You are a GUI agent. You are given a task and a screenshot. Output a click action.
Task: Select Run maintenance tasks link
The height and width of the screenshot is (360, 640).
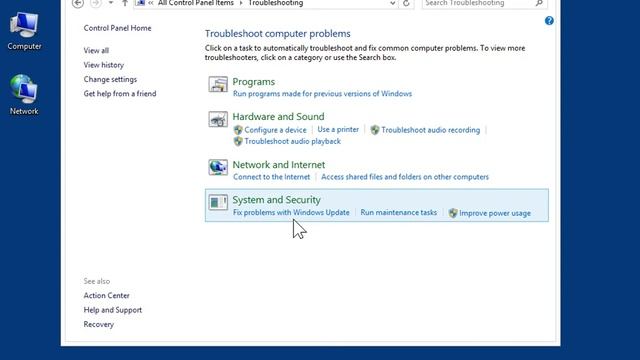coord(398,212)
